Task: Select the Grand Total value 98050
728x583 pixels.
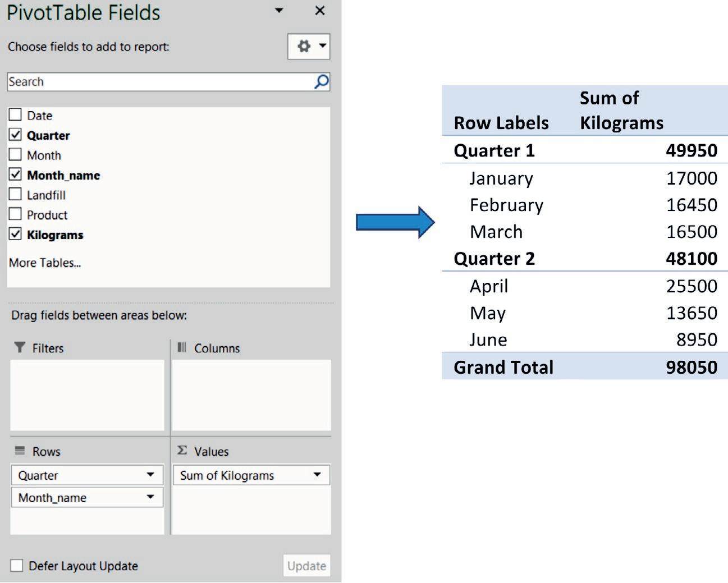Action: coord(692,367)
